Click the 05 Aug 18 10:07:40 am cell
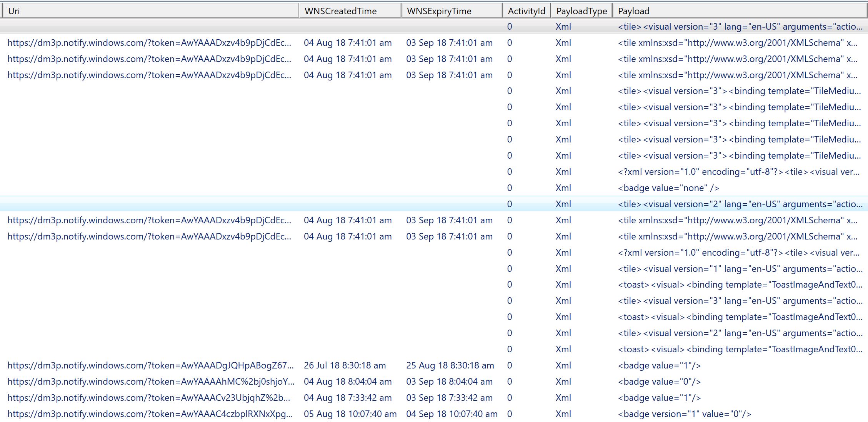 tap(350, 414)
